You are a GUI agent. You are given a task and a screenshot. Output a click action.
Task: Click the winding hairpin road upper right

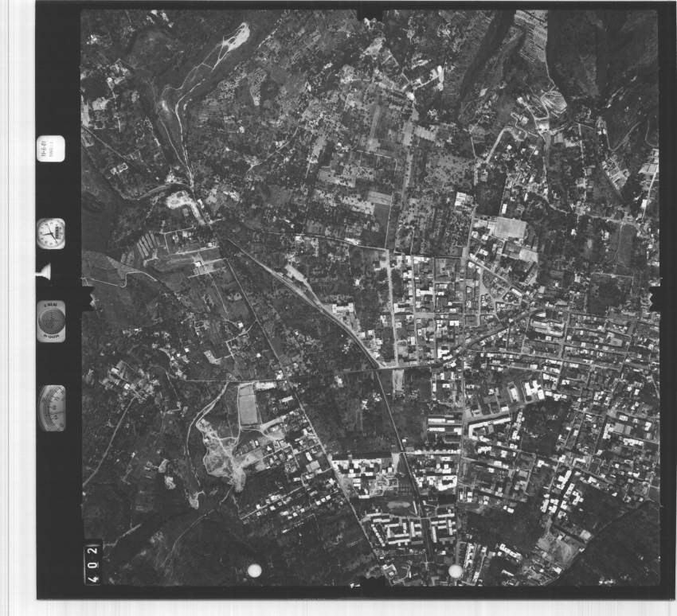click(550, 103)
